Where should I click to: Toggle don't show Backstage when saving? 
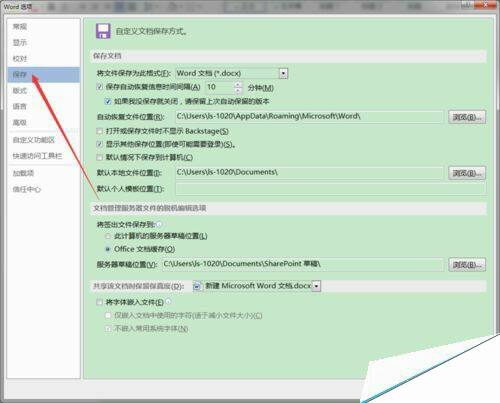[x=99, y=131]
